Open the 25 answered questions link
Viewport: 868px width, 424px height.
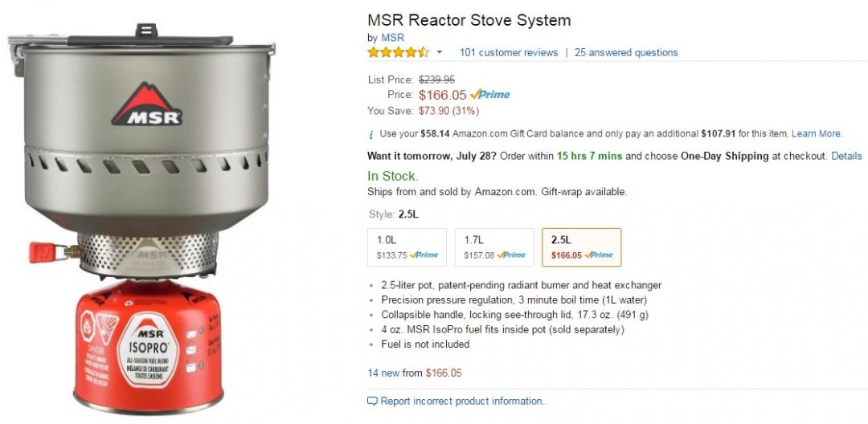tap(626, 53)
